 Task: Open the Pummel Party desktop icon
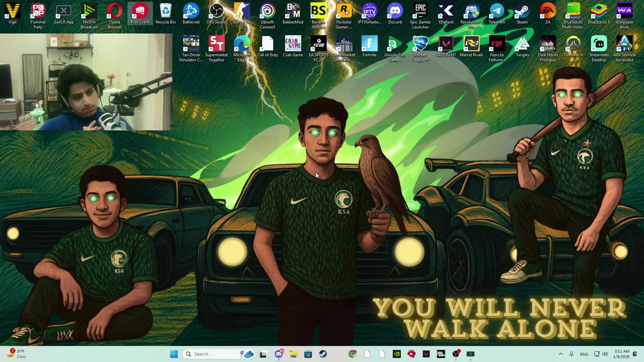(x=38, y=17)
